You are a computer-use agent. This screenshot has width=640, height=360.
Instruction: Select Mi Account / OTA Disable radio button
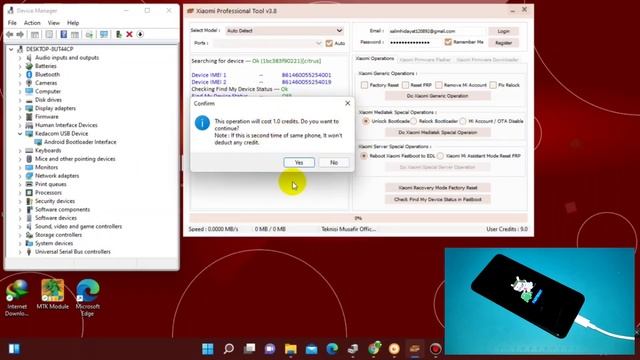pyautogui.click(x=462, y=121)
